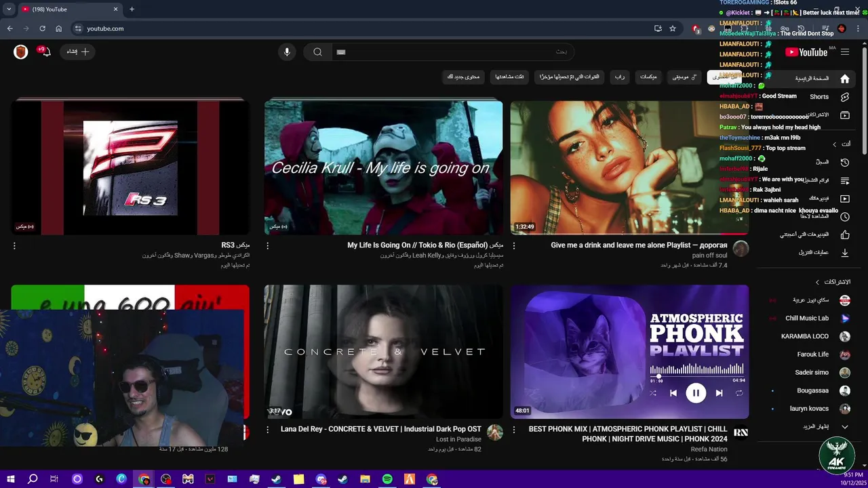Expand the الاشتراكات section header chevron
Image resolution: width=868 pixels, height=488 pixels.
click(x=817, y=282)
